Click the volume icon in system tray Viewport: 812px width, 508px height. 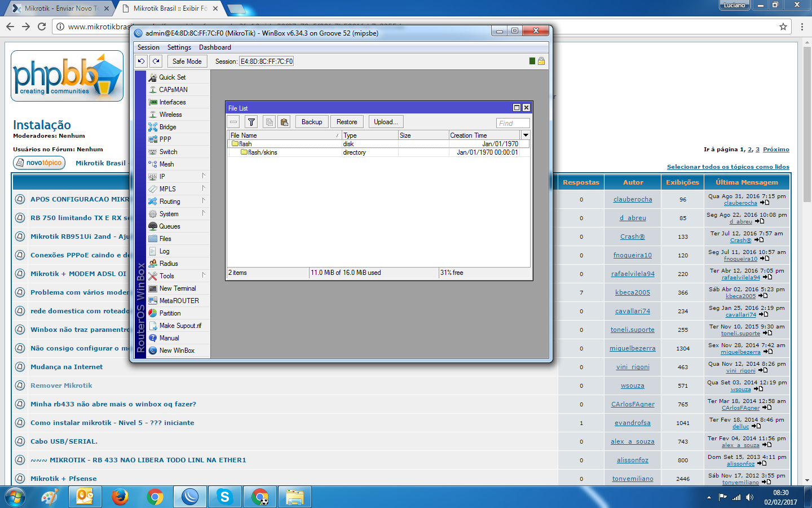click(749, 497)
